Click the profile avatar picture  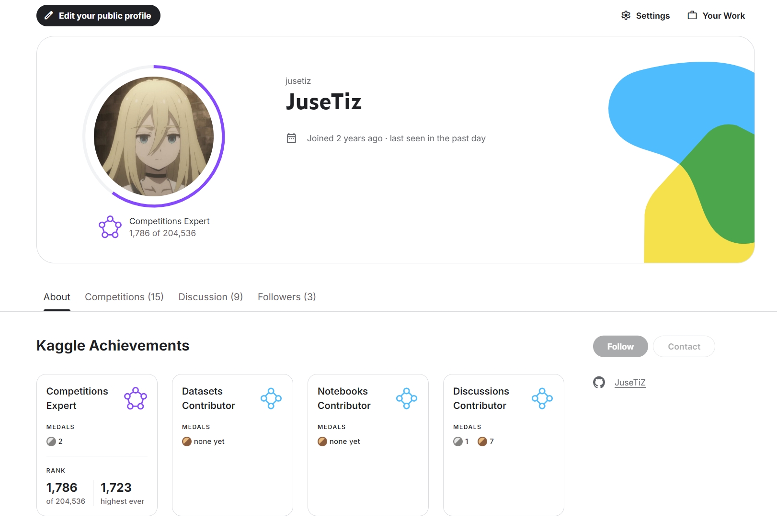pyautogui.click(x=154, y=136)
